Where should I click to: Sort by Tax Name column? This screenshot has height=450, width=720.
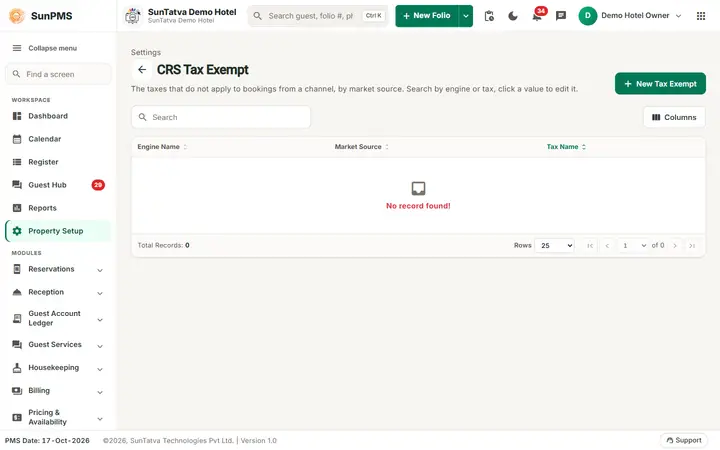(x=566, y=147)
